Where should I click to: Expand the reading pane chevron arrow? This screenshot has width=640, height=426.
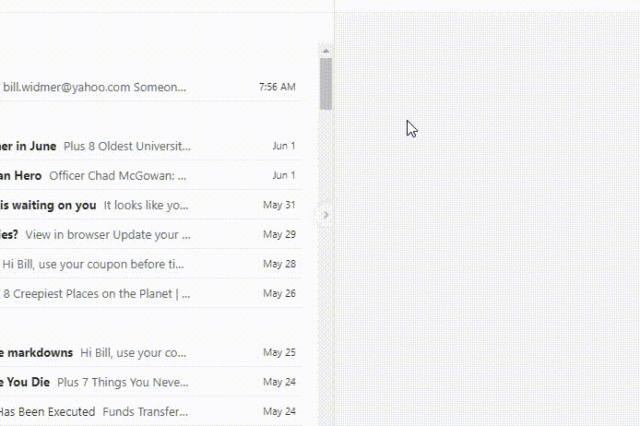(326, 214)
